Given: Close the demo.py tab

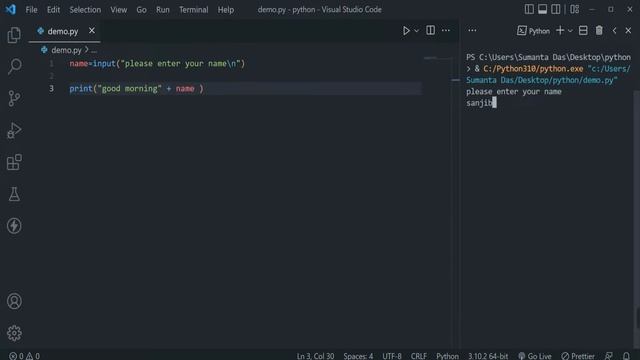Looking at the screenshot, I should click(92, 31).
